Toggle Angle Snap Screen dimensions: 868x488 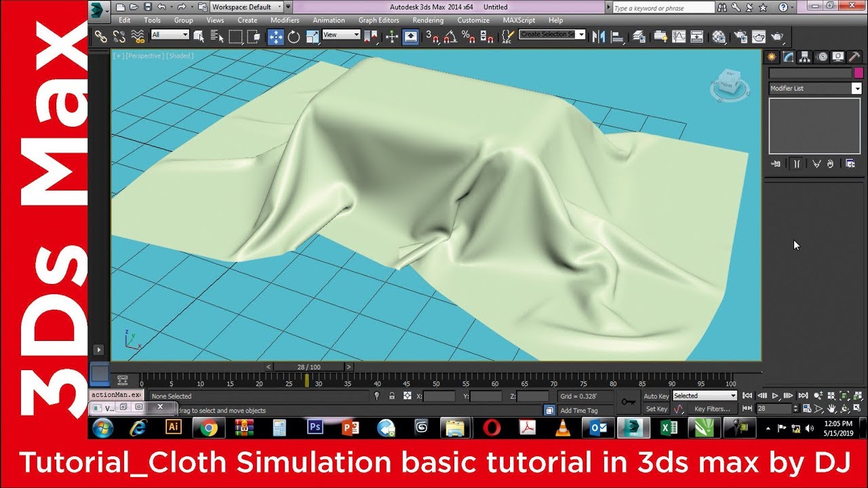click(450, 37)
